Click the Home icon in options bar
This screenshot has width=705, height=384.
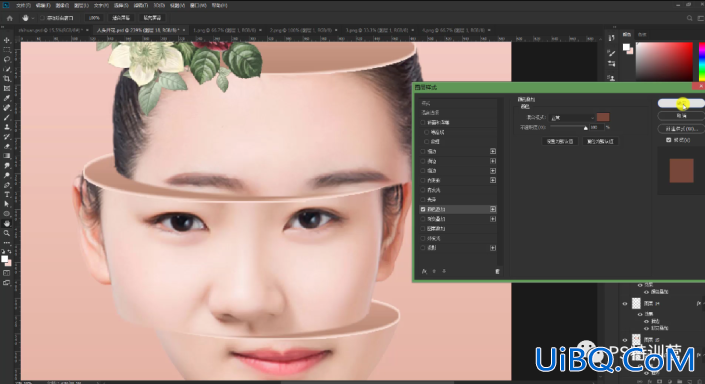pos(9,18)
